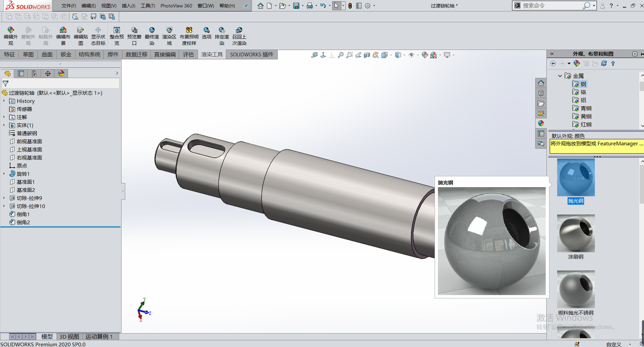This screenshot has width=644, height=347.
Task: Select the 铬 appearance folder
Action: tap(583, 92)
